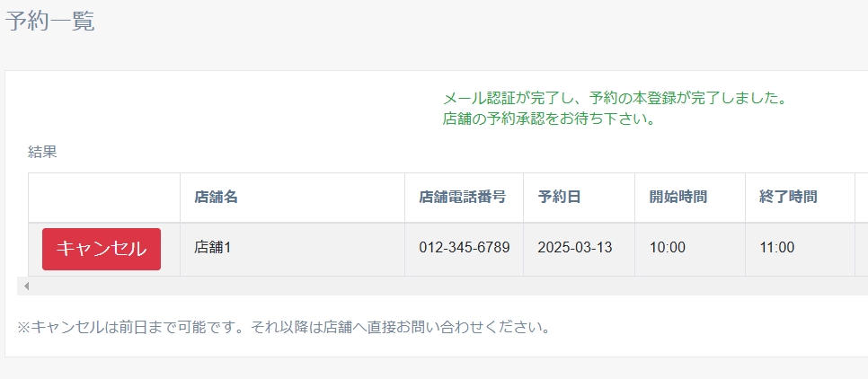Screen dimensions: 868x379
Task: Click the 予約日 column header
Action: (559, 197)
